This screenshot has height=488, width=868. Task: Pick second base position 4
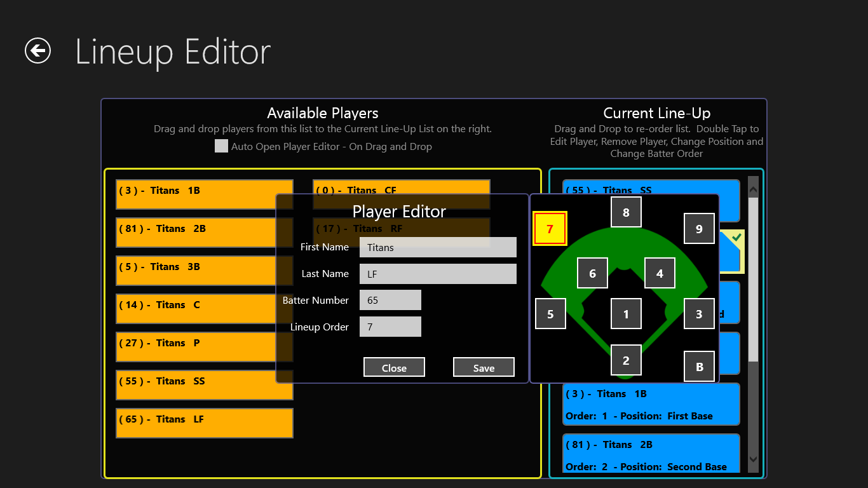(x=660, y=273)
